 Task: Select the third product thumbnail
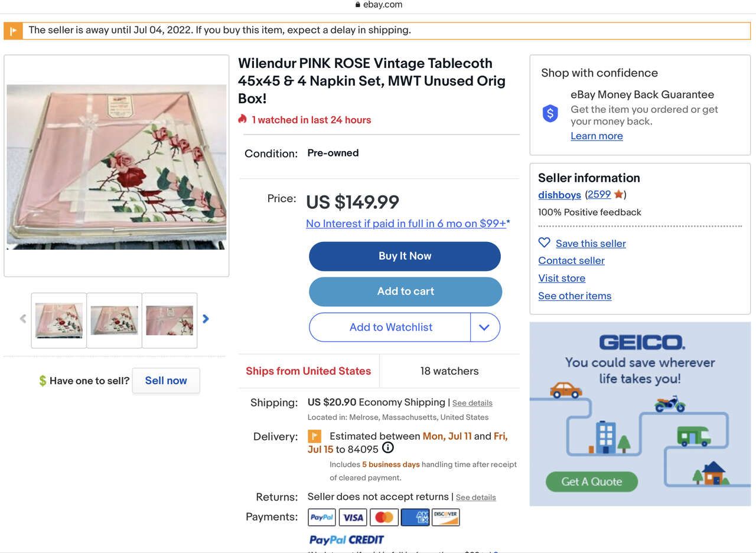(170, 320)
